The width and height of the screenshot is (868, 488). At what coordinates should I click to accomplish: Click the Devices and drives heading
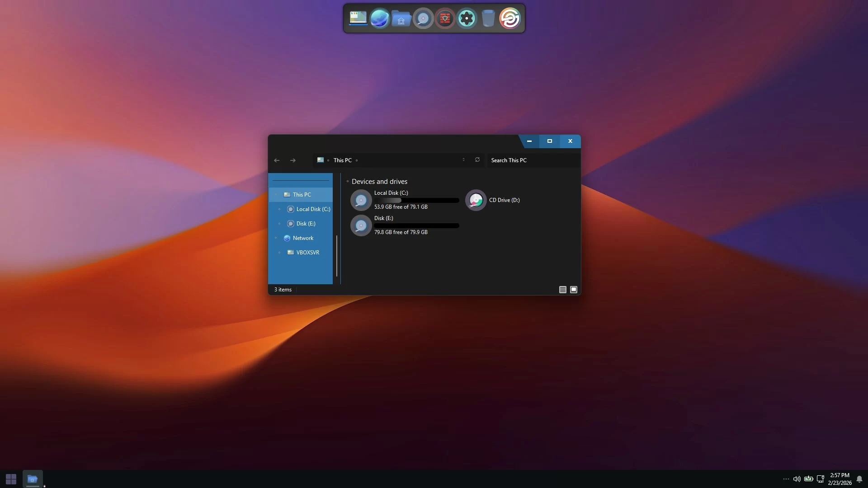(x=379, y=182)
